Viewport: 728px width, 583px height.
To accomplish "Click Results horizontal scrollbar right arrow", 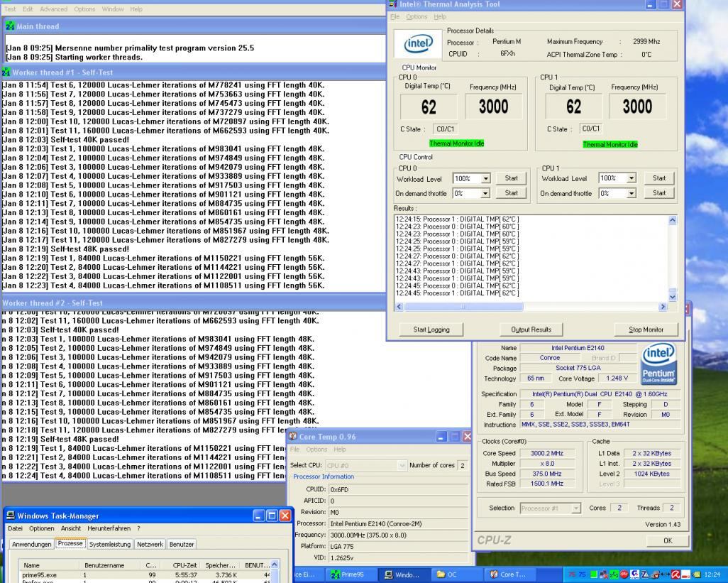I will (663, 307).
